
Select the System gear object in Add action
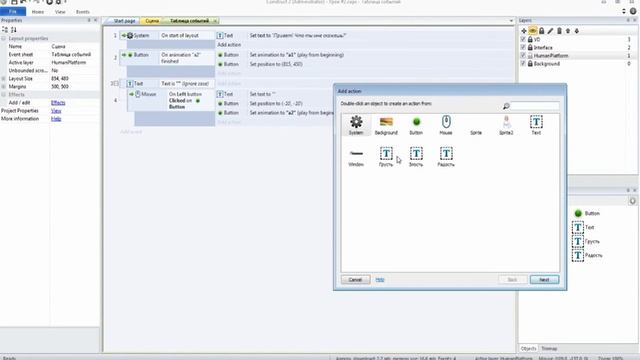356,125
